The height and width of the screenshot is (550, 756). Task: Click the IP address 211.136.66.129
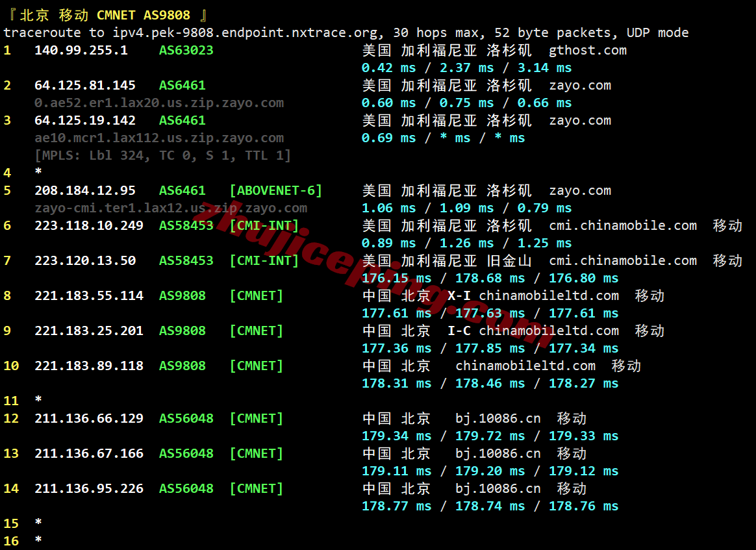click(89, 418)
